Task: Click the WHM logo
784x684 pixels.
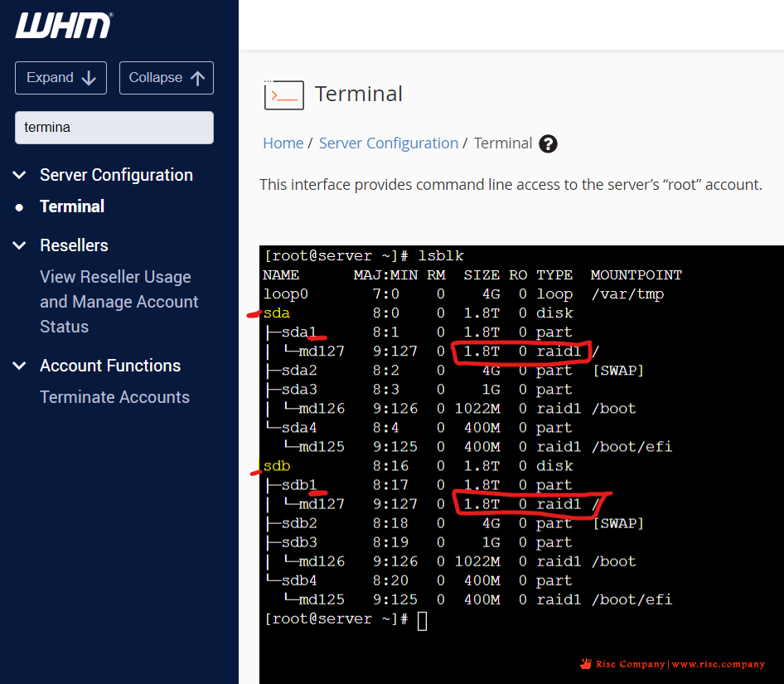Action: (x=64, y=25)
